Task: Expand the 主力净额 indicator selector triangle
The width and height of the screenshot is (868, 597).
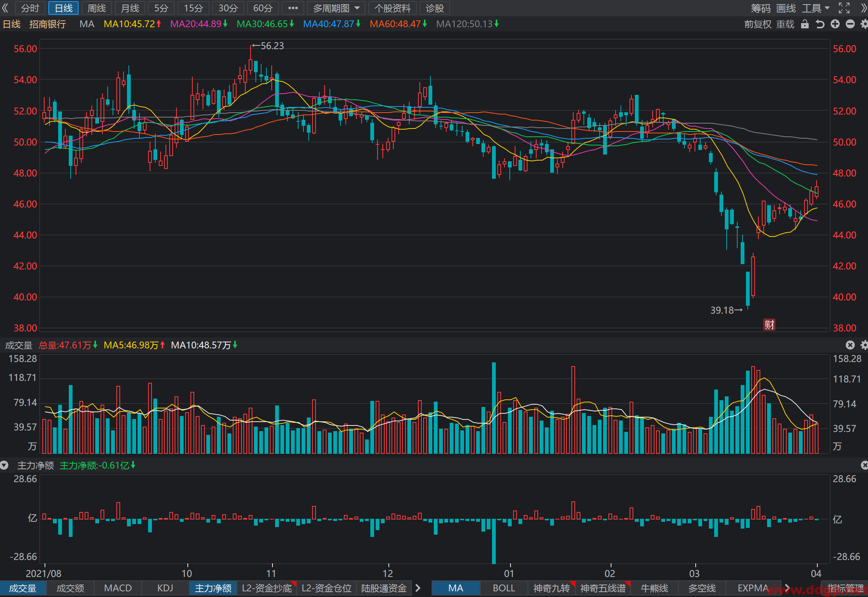Action: click(4, 465)
